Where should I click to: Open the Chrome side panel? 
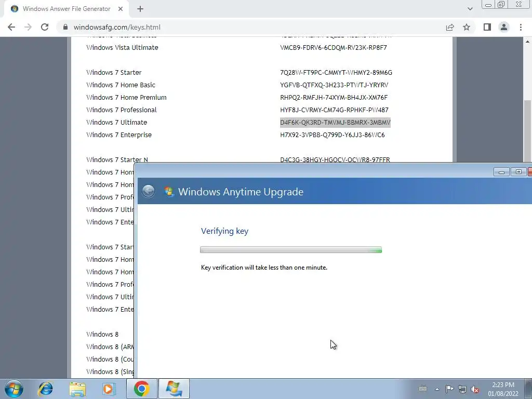tap(487, 27)
